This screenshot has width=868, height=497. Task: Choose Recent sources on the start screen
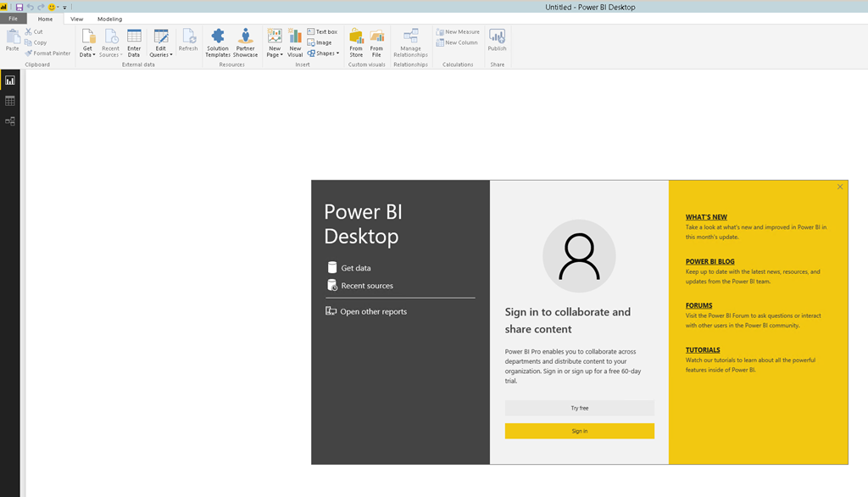[360, 285]
